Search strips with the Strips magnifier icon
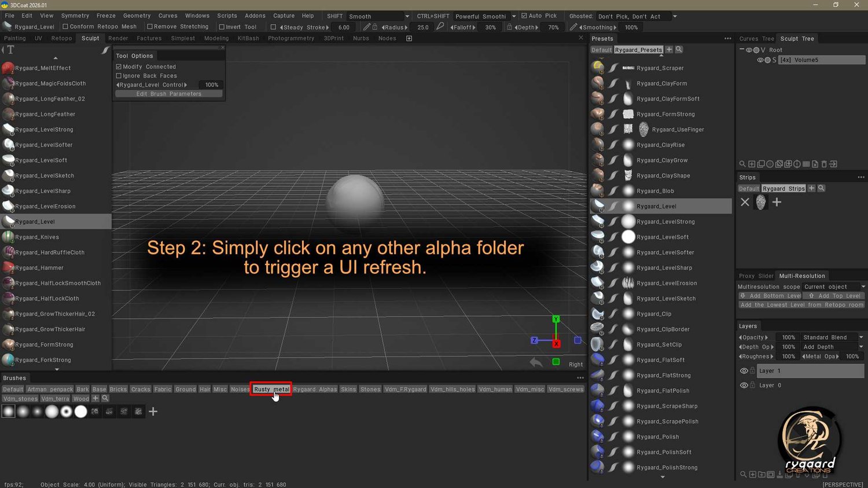The image size is (868, 488). 821,188
